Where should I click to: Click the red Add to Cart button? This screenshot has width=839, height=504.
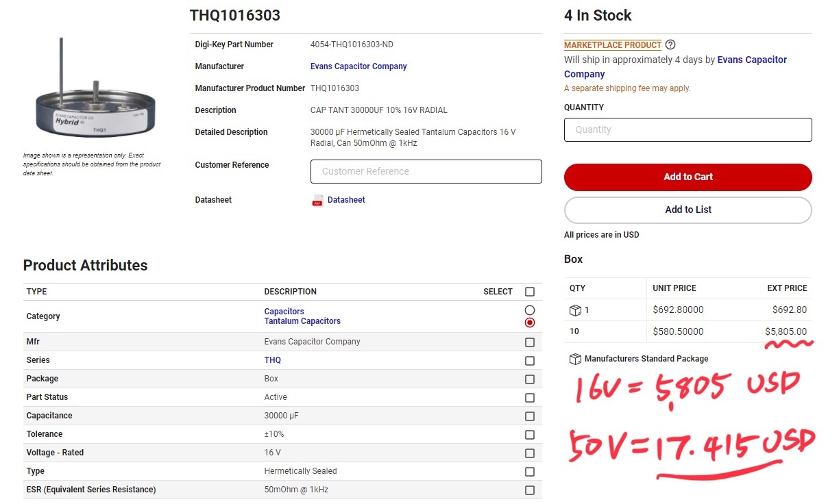point(688,177)
